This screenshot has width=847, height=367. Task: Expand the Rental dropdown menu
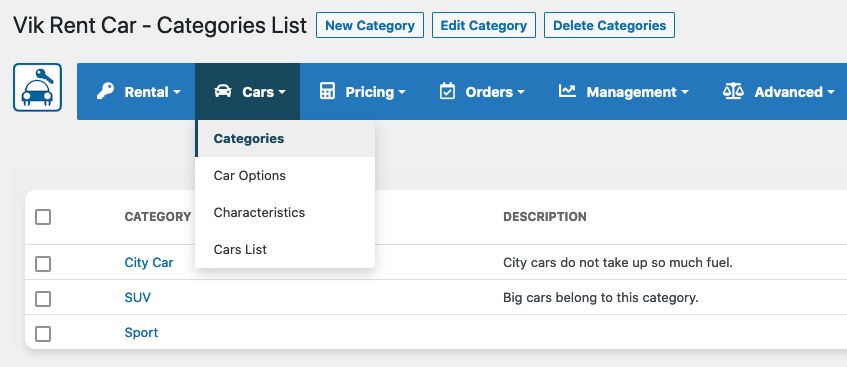tap(136, 91)
